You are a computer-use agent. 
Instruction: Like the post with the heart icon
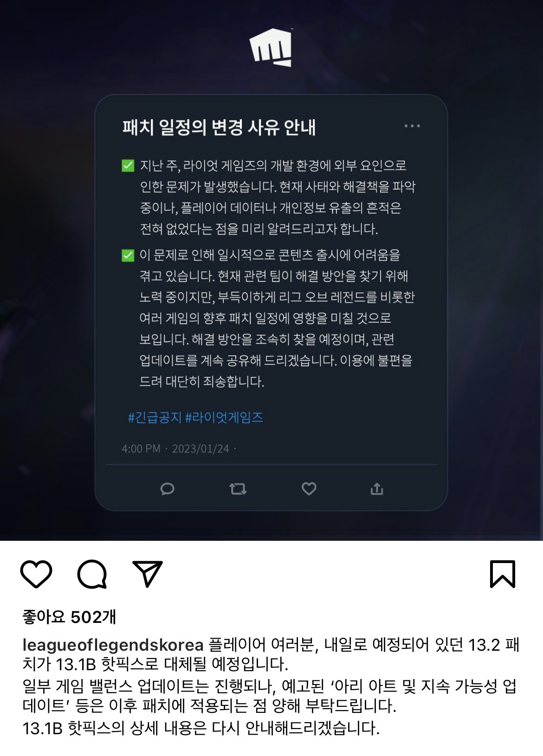(x=36, y=574)
